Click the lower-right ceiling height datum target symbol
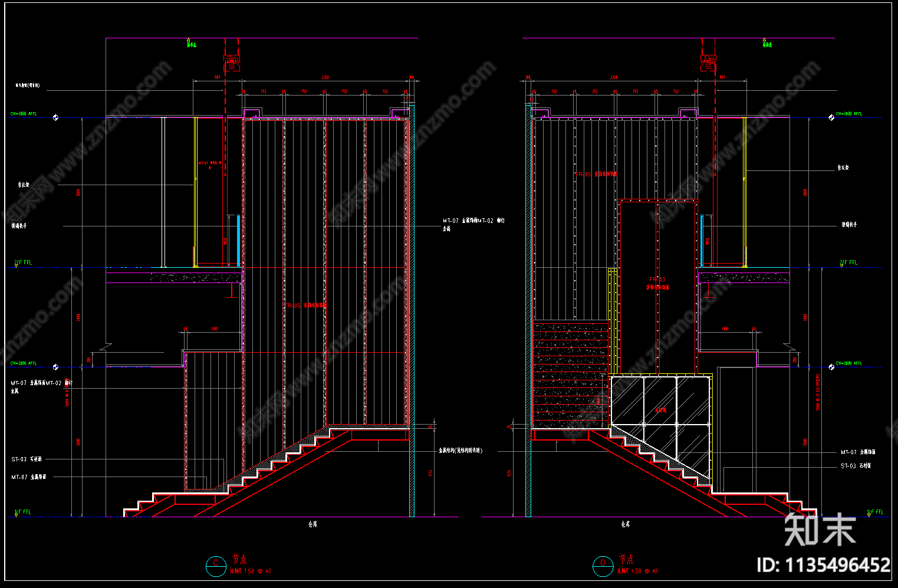This screenshot has width=898, height=588. click(831, 367)
